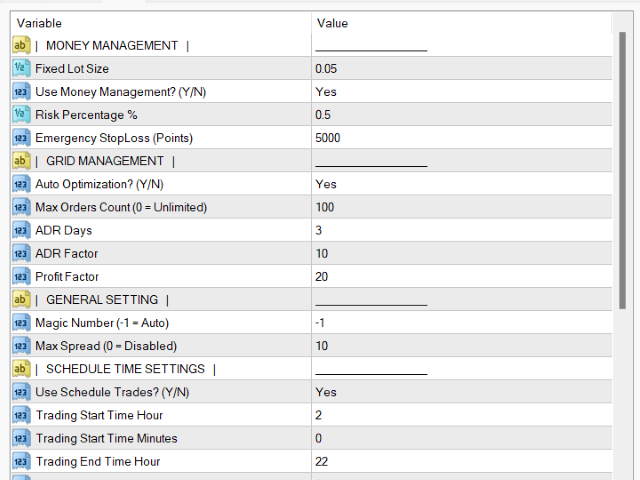Image resolution: width=640 pixels, height=480 pixels.
Task: Click the integer icon beside ADR Factor
Action: click(x=21, y=253)
